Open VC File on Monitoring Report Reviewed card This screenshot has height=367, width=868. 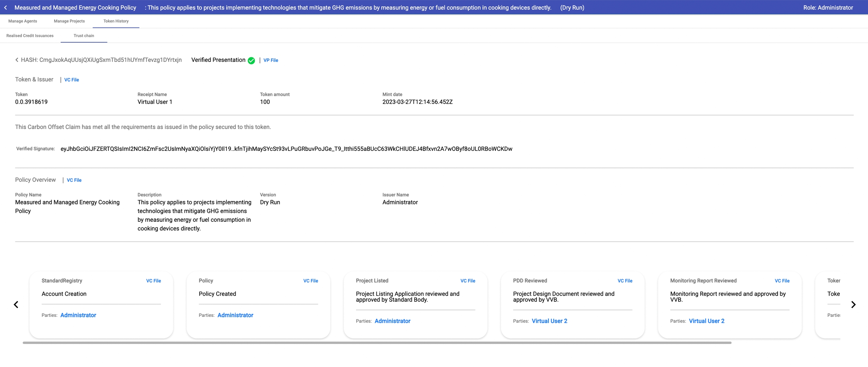pyautogui.click(x=782, y=281)
